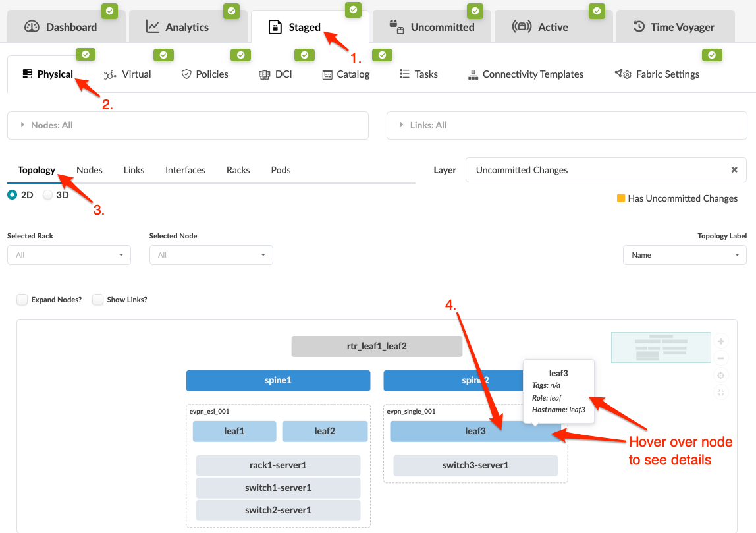Click the Catalog icon

tap(327, 74)
